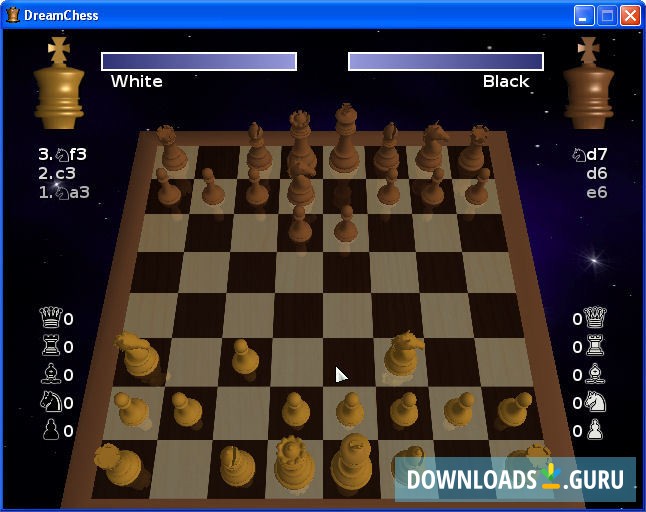Click the captured white queen counter icon
Screen dimensions: 646x512
595,318
